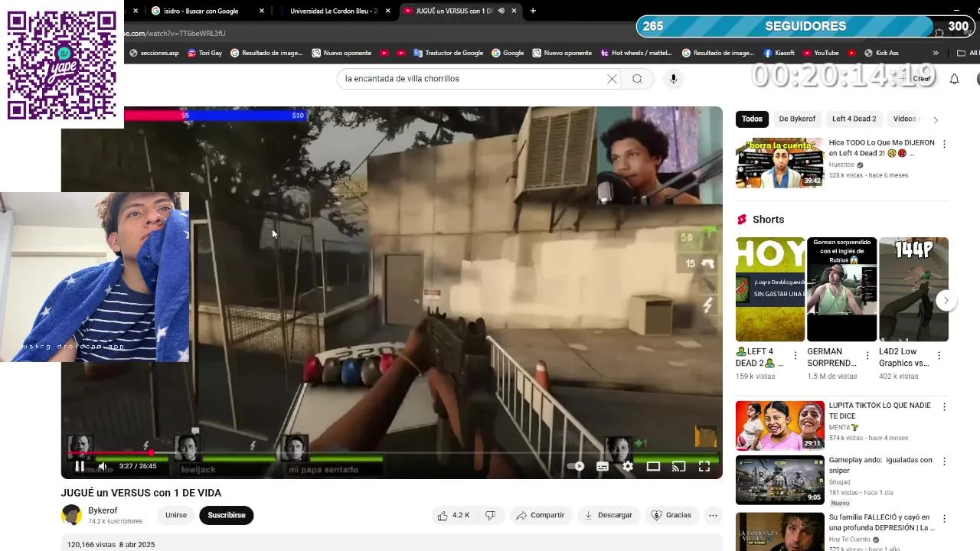Open the 'LEFT 4 DEAD 2' short thumbnail
Screen dimensions: 980x551
point(770,289)
